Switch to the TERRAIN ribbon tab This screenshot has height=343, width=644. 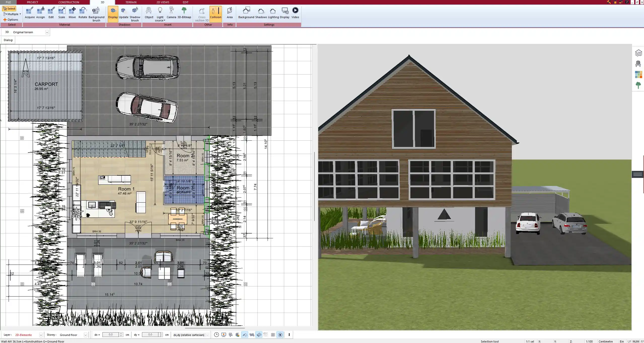(x=130, y=2)
